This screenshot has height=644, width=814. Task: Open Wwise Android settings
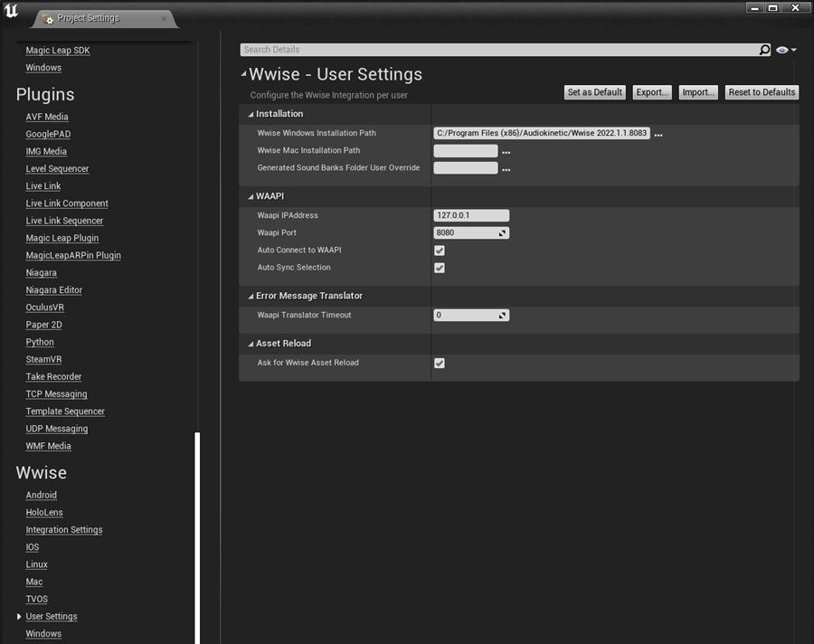click(x=41, y=495)
